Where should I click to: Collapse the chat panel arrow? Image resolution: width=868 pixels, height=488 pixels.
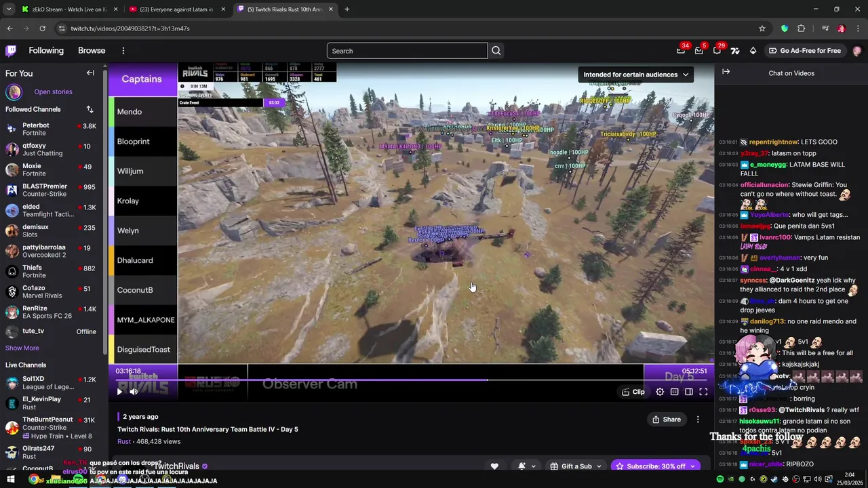(x=726, y=72)
